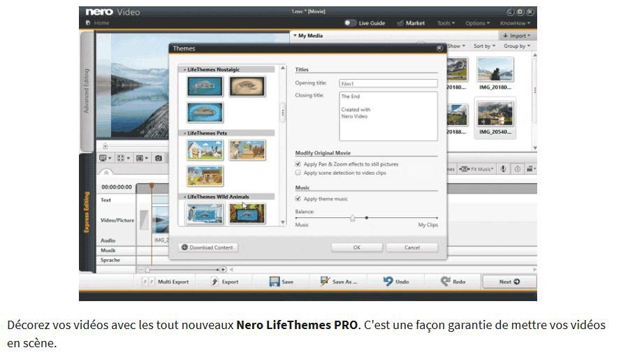Open the Group by dropdown
Image resolution: width=621 pixels, height=364 pixels.
click(517, 46)
